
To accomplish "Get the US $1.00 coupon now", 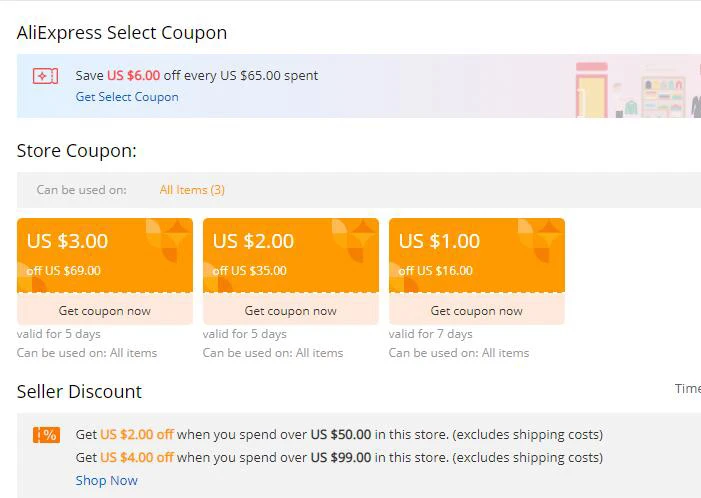I will 477,311.
